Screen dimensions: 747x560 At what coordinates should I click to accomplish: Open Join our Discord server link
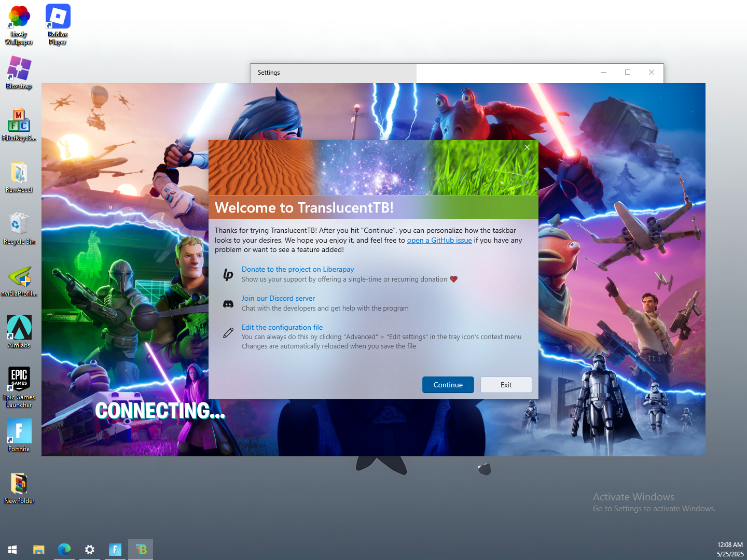(x=278, y=298)
